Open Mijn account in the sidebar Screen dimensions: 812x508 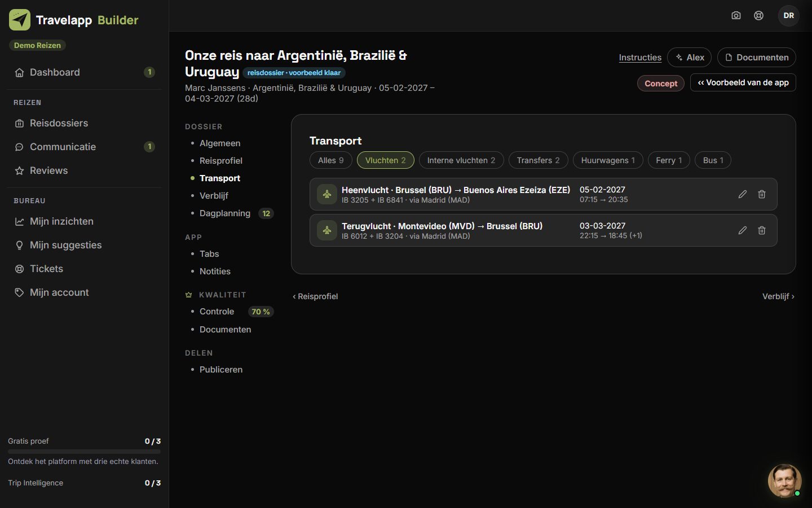pos(85,292)
